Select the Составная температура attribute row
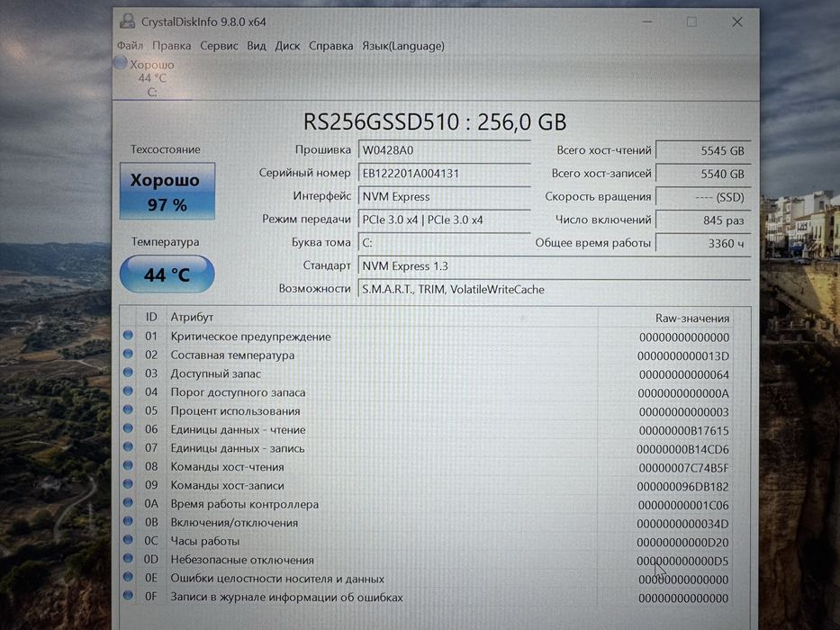 [426, 355]
